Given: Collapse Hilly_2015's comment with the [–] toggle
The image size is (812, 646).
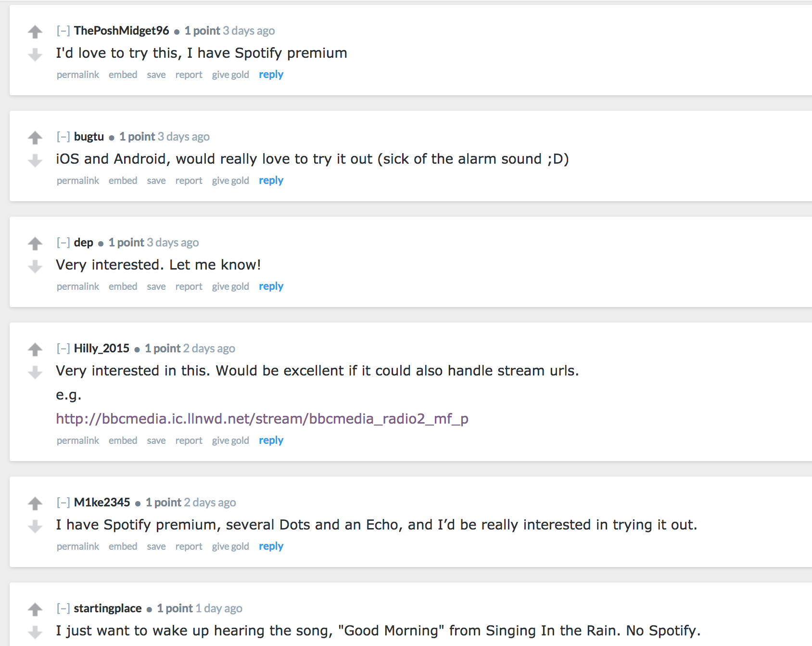Looking at the screenshot, I should pyautogui.click(x=63, y=349).
